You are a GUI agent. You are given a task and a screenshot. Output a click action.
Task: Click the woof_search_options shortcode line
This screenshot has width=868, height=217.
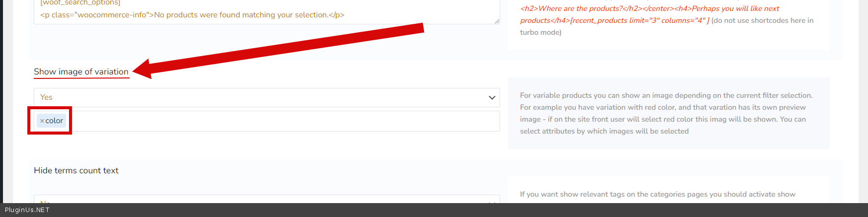coord(80,3)
